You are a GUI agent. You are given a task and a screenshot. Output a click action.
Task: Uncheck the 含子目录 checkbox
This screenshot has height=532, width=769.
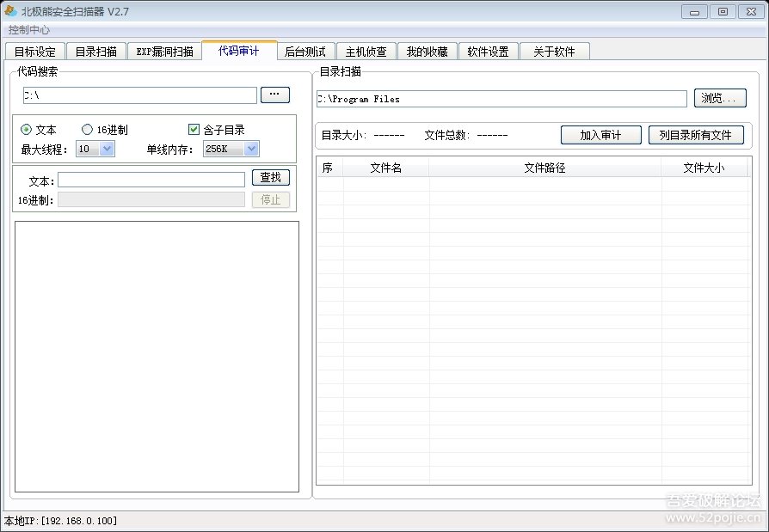pos(194,129)
